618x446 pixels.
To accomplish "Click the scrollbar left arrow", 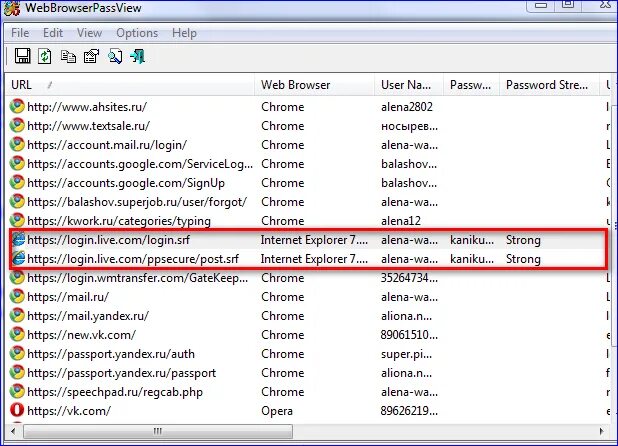I will point(13,431).
